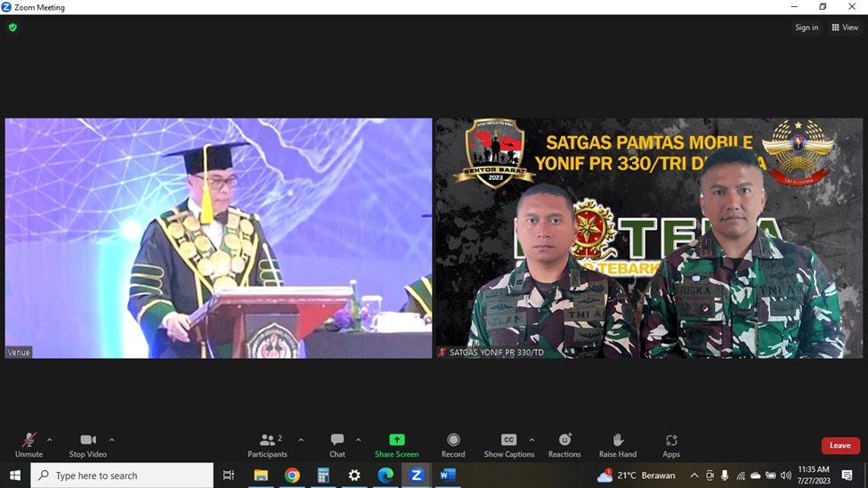This screenshot has width=868, height=488.
Task: Open Microsoft Word from the taskbar
Action: click(x=448, y=476)
